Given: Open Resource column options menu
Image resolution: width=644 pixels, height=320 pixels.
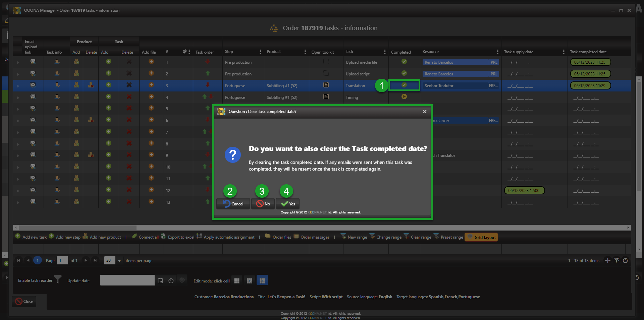Looking at the screenshot, I should 497,52.
